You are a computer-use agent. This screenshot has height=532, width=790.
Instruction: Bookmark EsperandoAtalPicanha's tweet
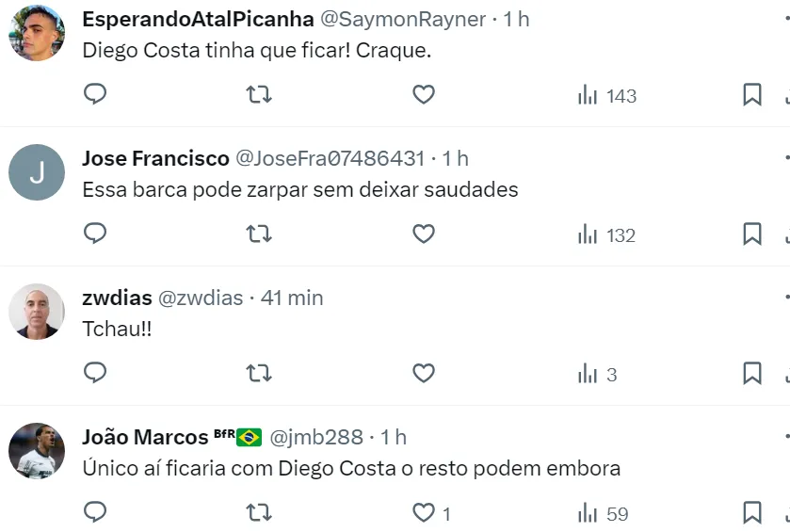pos(752,94)
